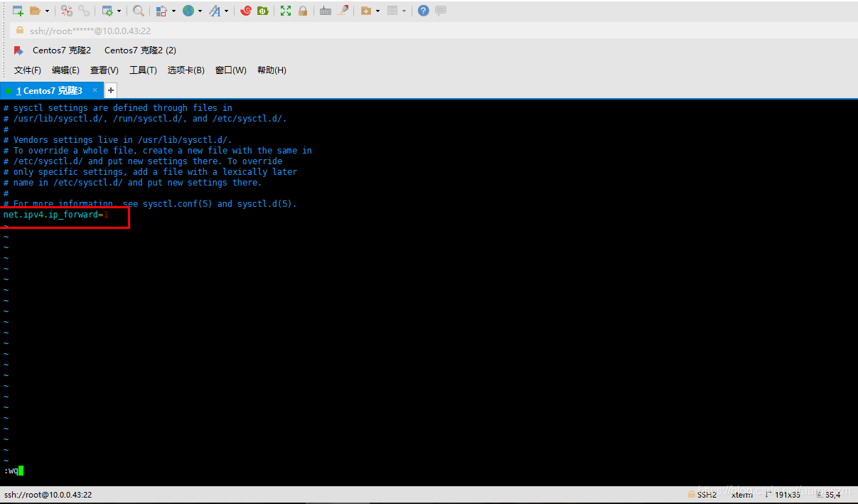
Task: Click the 35,4 cursor position indicator
Action: (x=832, y=495)
